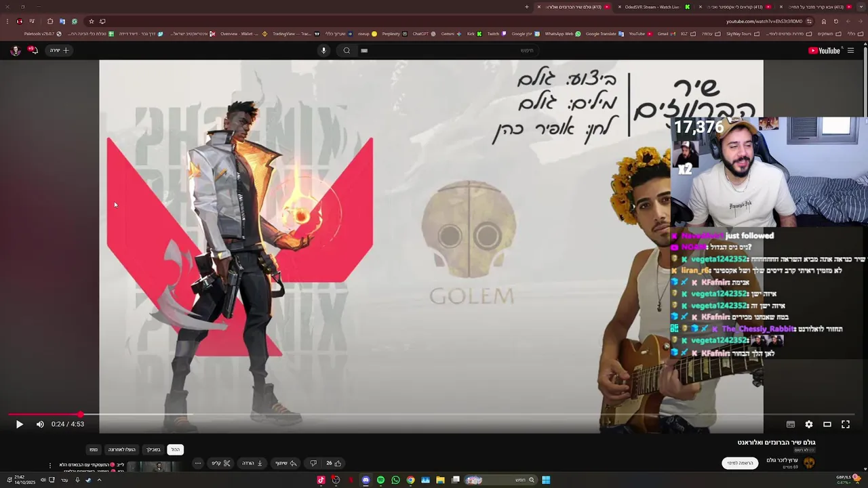Select the leftmost filter chip in the row
Image resolution: width=868 pixels, height=488 pixels.
[x=94, y=449]
